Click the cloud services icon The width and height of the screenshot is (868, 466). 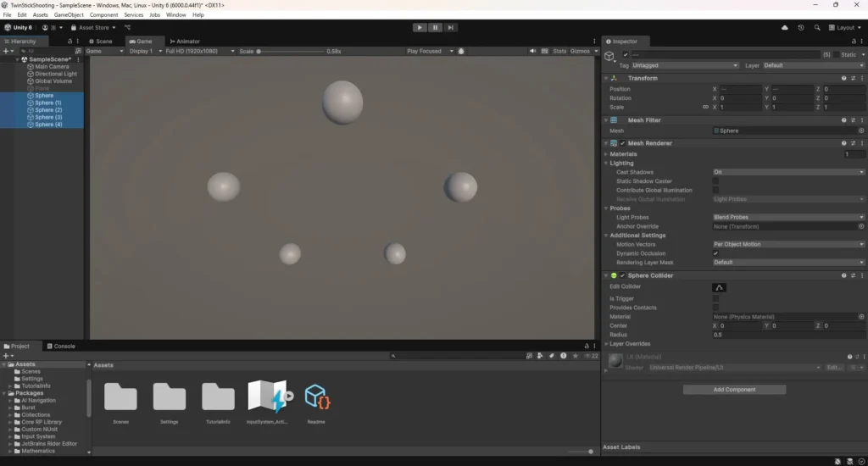tap(785, 27)
